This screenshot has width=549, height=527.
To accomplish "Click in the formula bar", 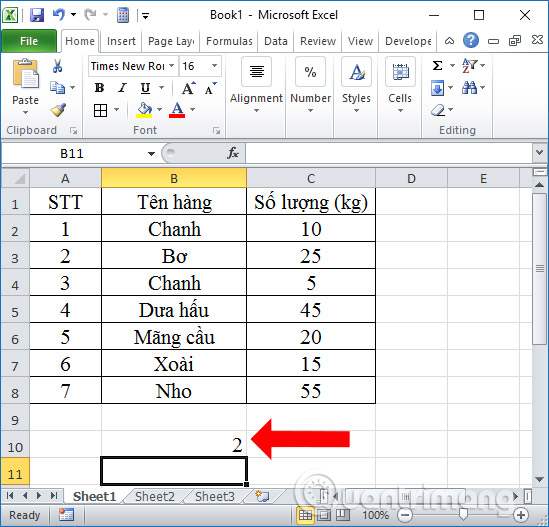I will click(x=389, y=153).
